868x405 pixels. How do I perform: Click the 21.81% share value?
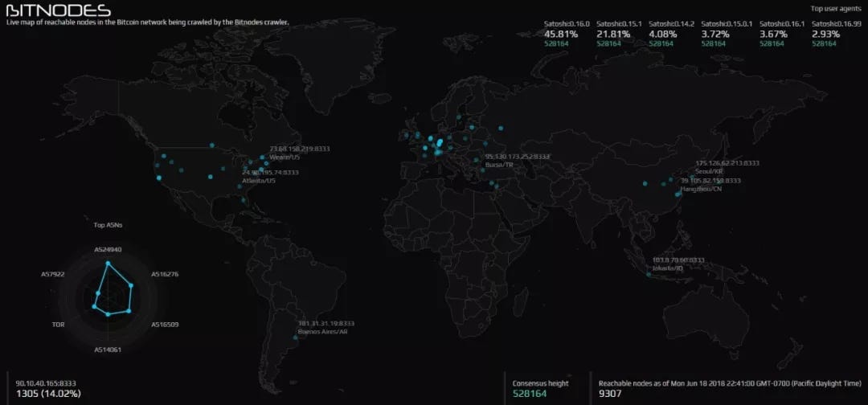point(612,35)
